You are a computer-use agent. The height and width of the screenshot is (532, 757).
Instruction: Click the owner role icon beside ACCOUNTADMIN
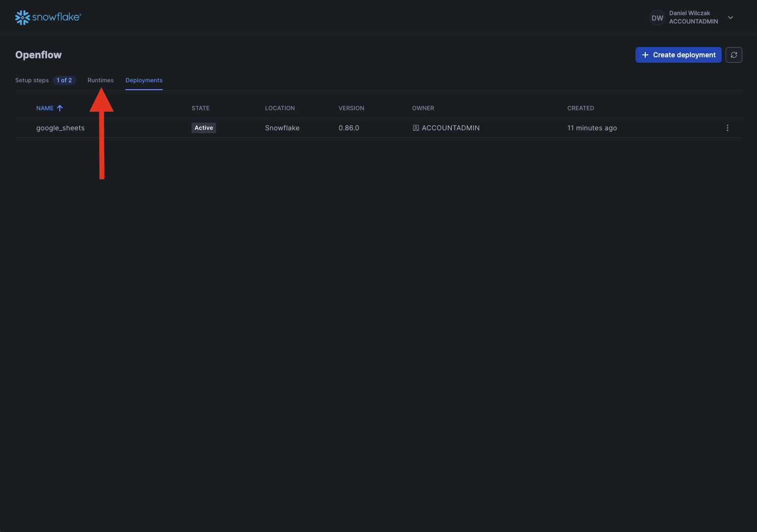pyautogui.click(x=415, y=128)
